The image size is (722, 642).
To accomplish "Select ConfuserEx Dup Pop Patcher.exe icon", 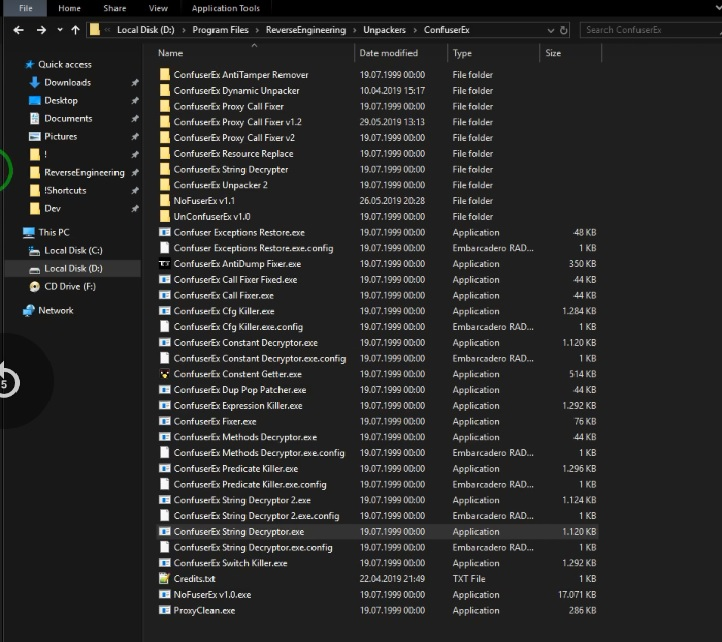I will tap(164, 390).
